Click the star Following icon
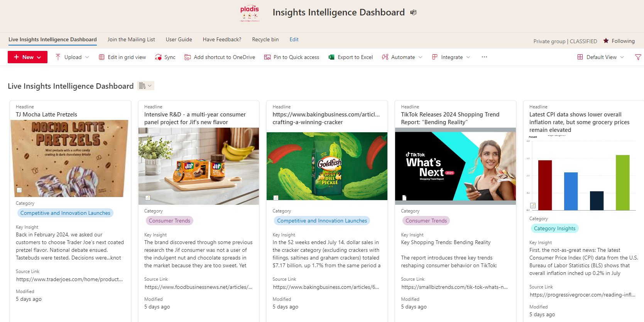Image resolution: width=644 pixels, height=322 pixels. [606, 40]
